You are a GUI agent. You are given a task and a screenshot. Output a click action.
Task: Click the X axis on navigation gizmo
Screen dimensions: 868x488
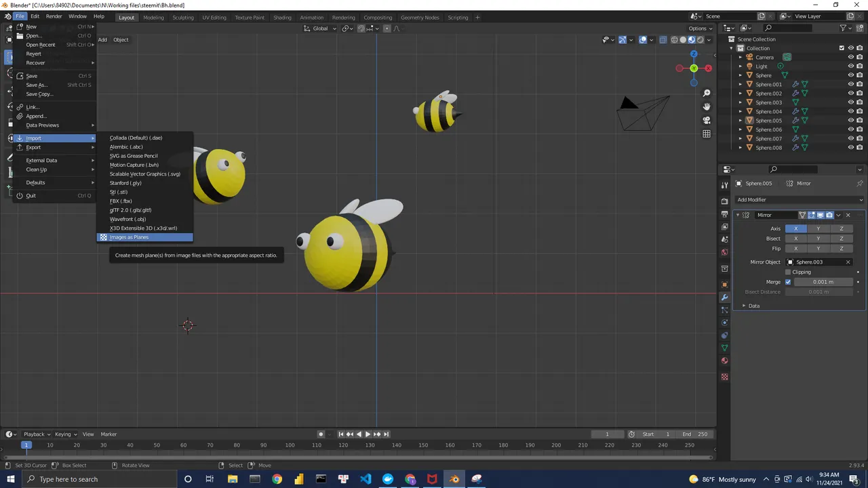point(708,68)
